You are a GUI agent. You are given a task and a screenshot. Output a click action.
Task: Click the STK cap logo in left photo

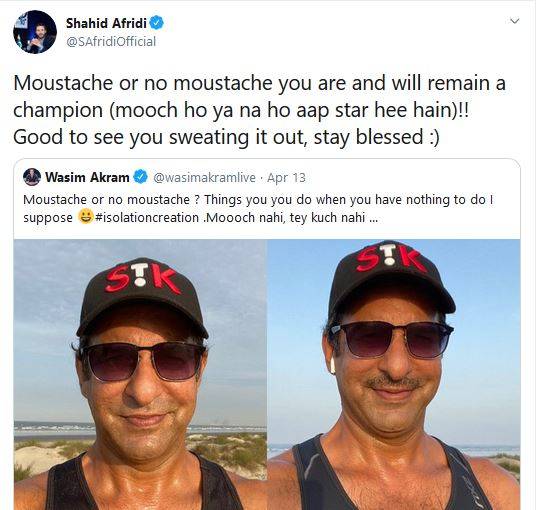(x=142, y=278)
